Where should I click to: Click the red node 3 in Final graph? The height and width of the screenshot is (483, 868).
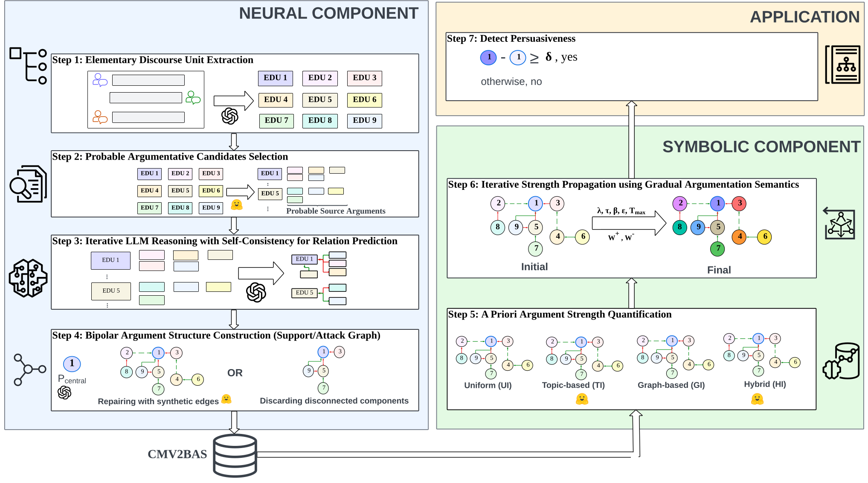739,204
